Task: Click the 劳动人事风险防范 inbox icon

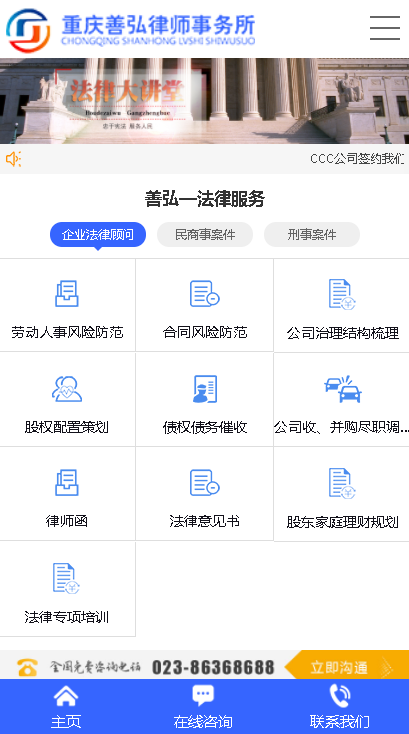Action: click(x=67, y=294)
